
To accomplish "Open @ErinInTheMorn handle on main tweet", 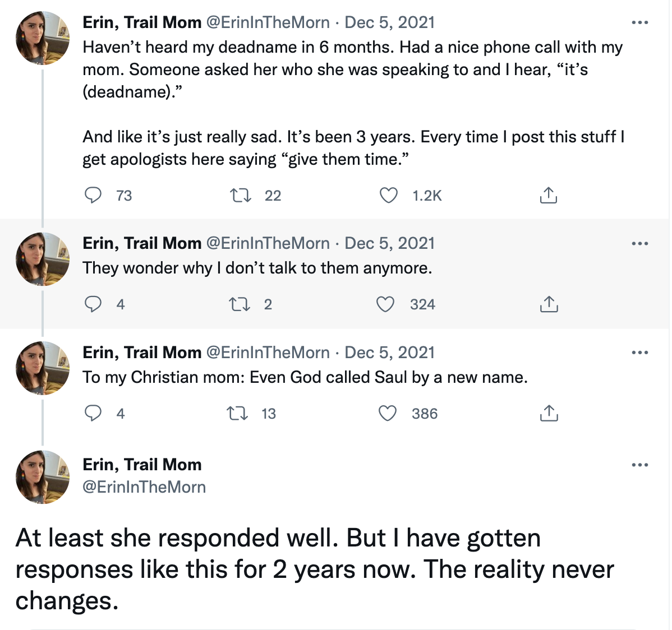I will (144, 487).
